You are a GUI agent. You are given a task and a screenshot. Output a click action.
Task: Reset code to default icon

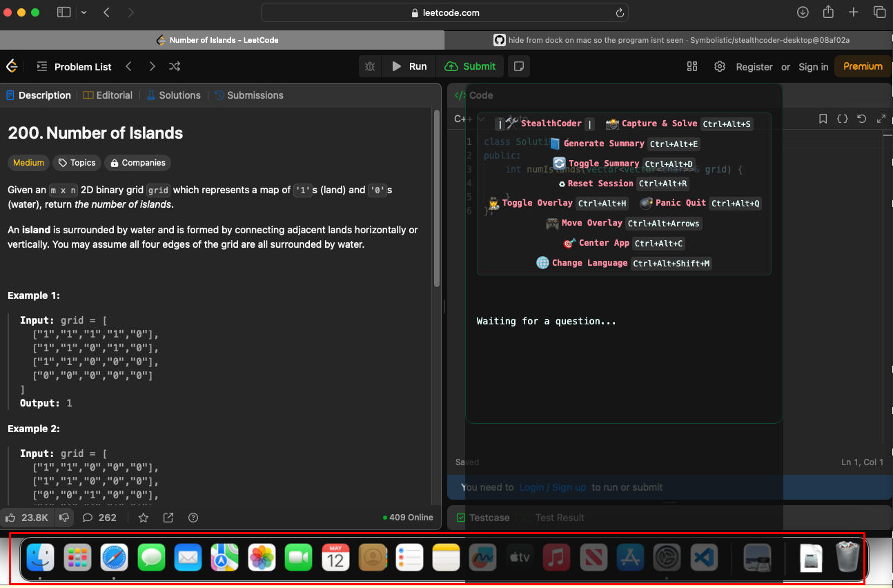coord(861,119)
